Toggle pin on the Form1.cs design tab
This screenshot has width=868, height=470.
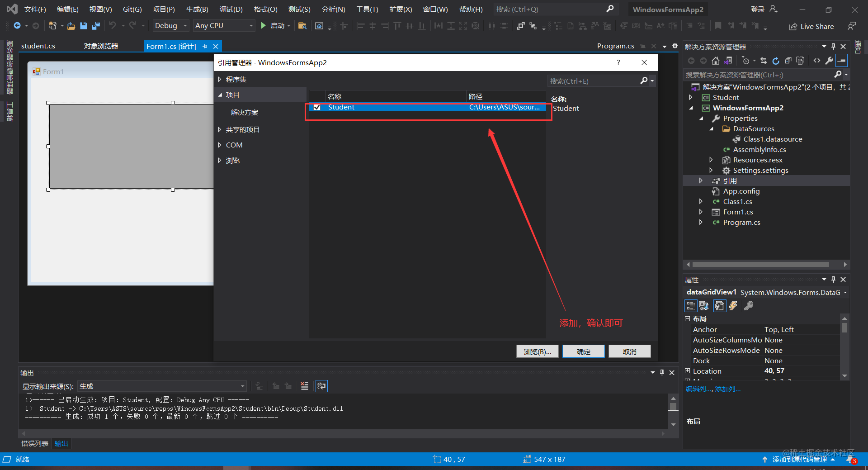[205, 46]
